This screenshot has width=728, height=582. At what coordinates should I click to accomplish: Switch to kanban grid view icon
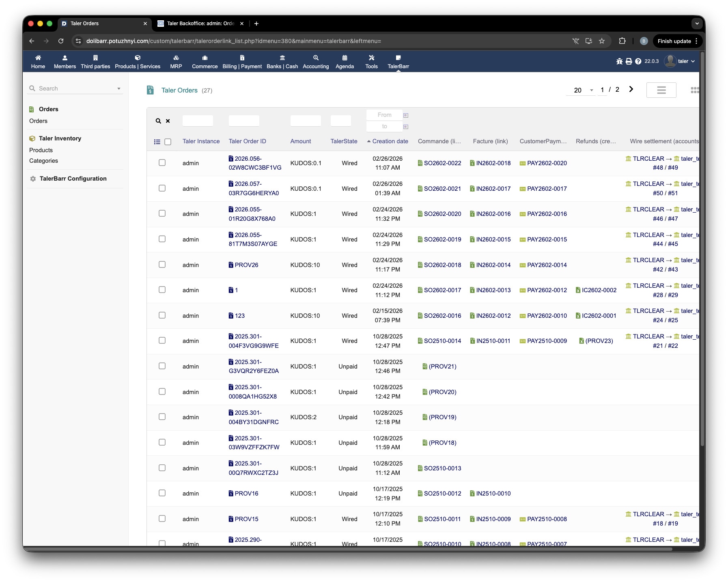(694, 90)
